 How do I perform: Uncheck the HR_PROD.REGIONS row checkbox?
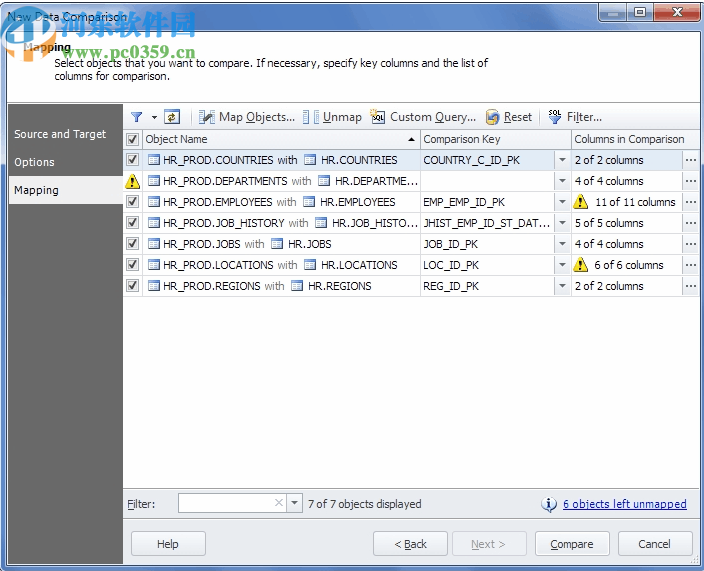pyautogui.click(x=132, y=286)
